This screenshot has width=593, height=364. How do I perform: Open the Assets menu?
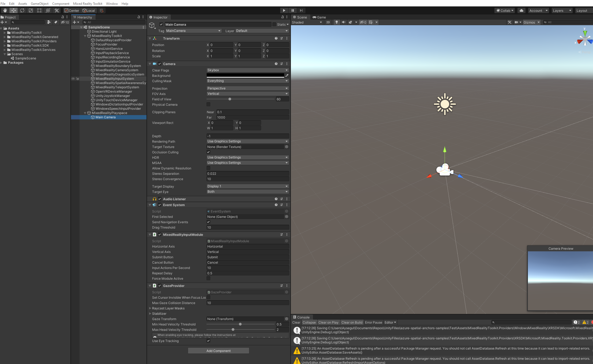point(22,3)
